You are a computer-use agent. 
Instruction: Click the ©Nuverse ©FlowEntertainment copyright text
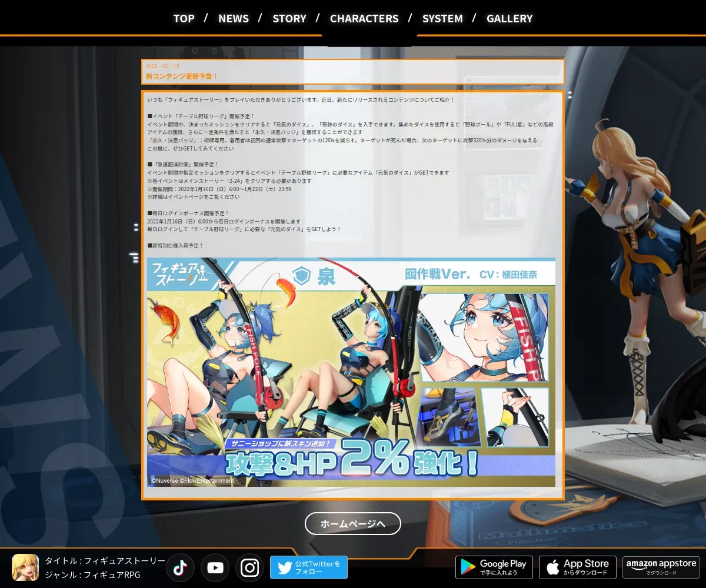[x=193, y=481]
